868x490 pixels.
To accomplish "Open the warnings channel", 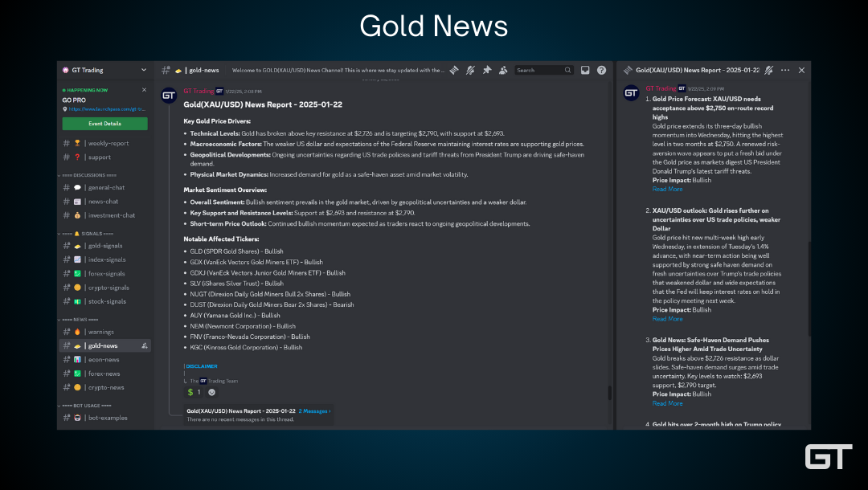I will point(104,332).
